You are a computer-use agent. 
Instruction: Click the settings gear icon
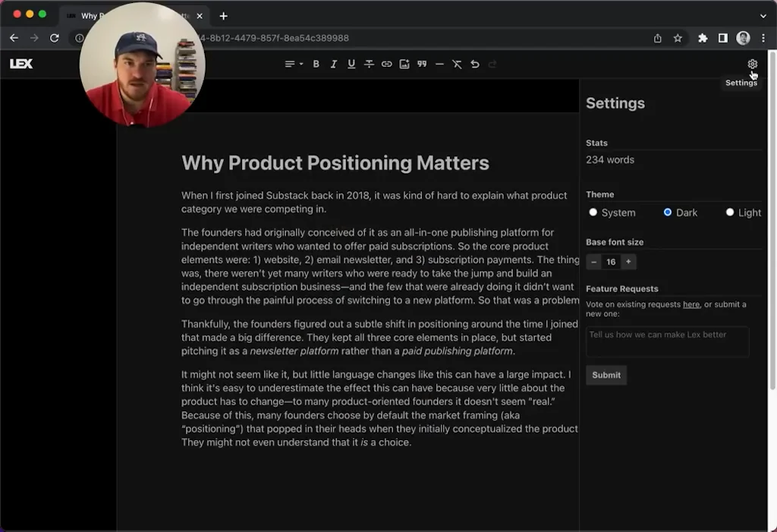pyautogui.click(x=752, y=64)
